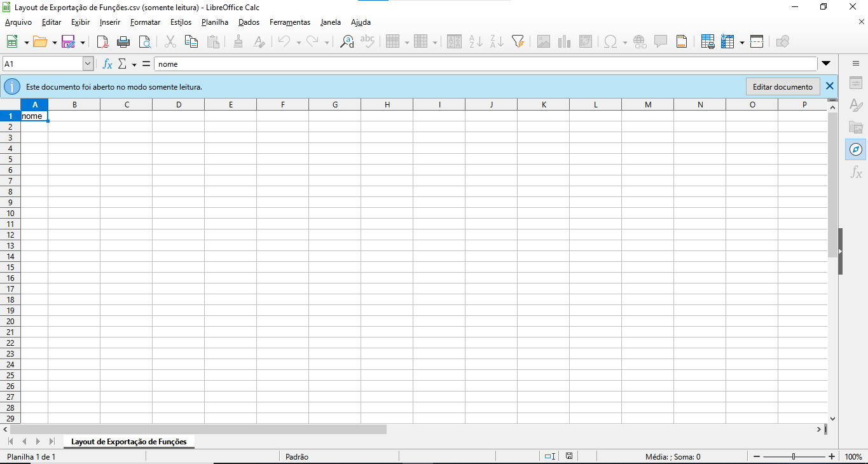This screenshot has height=464, width=868.
Task: Click the Headers and Footers icon
Action: tap(682, 42)
